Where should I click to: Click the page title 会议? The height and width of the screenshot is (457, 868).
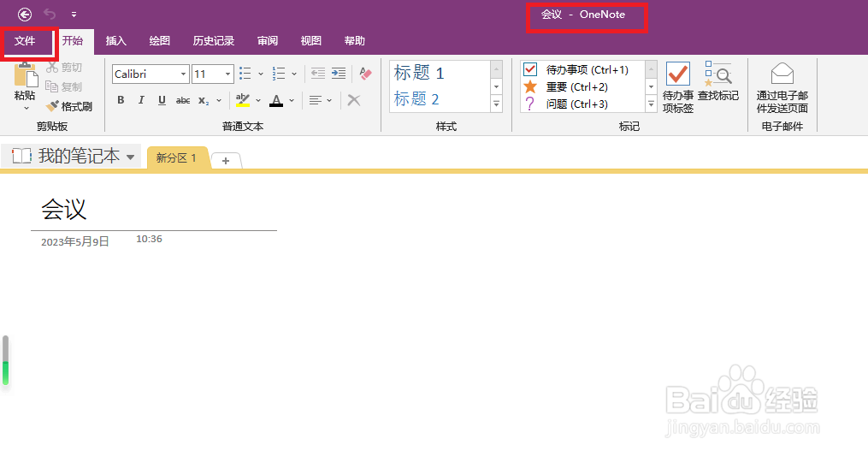click(64, 210)
